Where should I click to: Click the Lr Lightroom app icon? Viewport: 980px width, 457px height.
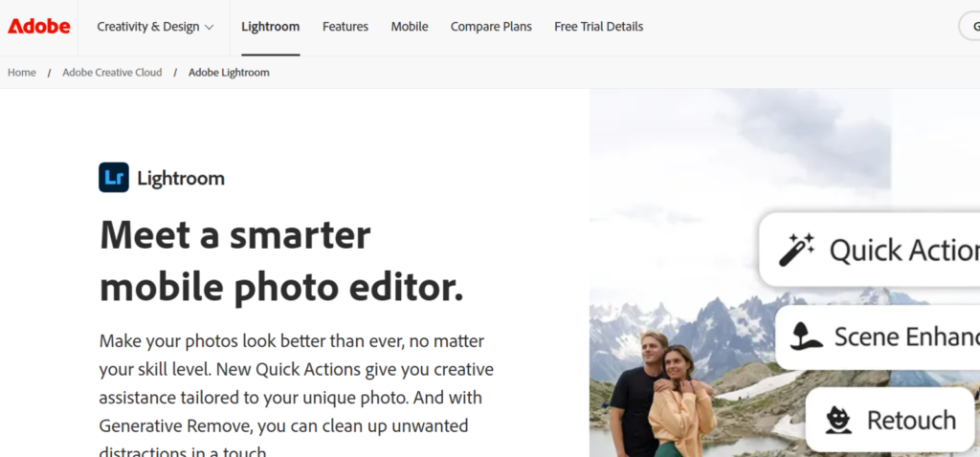114,178
